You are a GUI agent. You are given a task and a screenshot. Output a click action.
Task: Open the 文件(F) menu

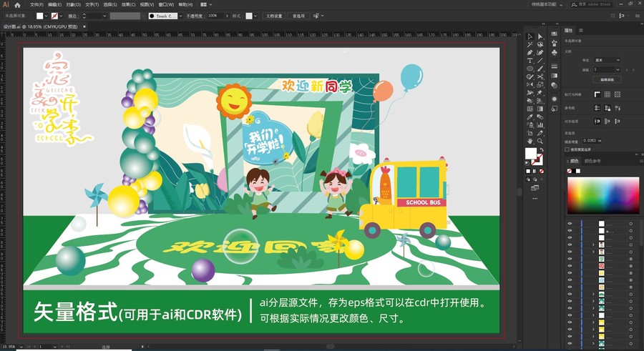(x=36, y=4)
